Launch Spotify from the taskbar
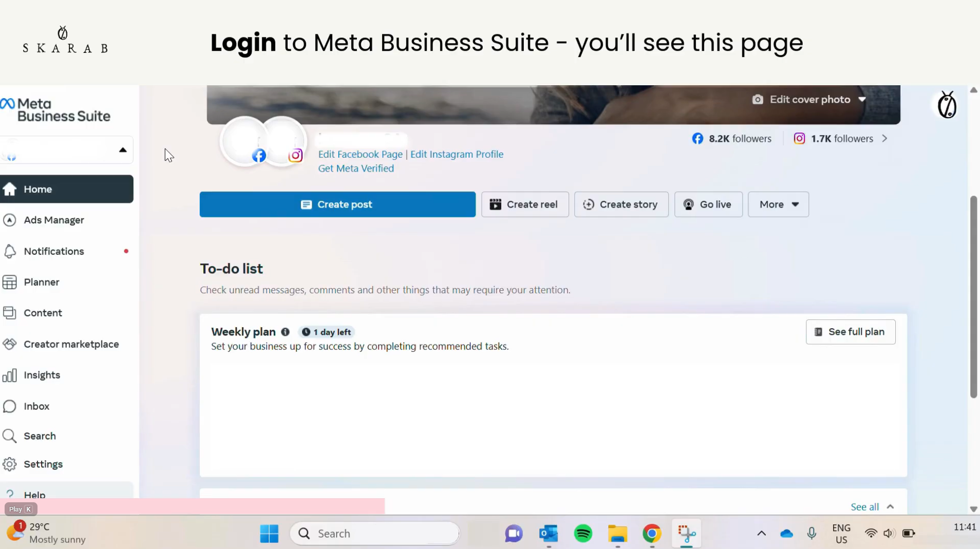Viewport: 980px width, 549px height. pyautogui.click(x=583, y=534)
